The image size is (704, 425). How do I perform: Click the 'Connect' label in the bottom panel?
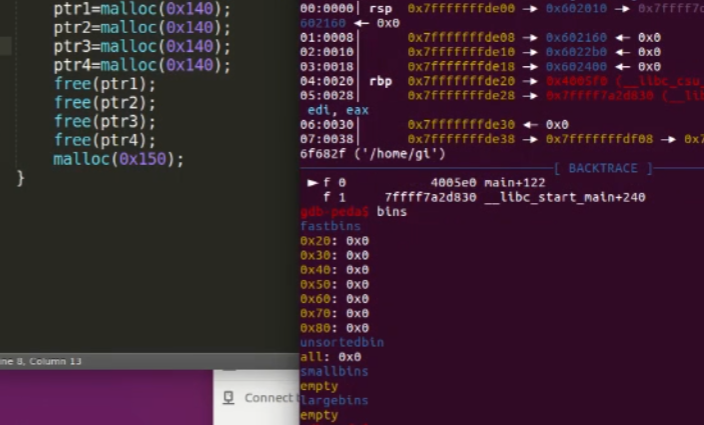pos(268,397)
